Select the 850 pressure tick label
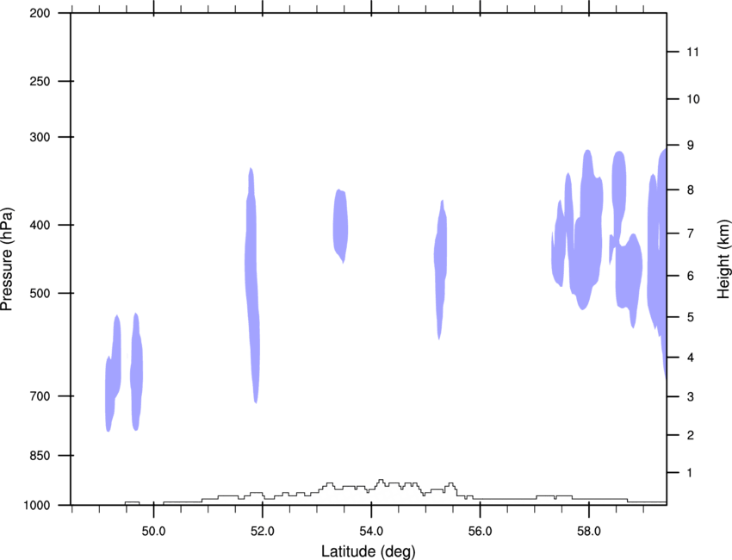This screenshot has width=732, height=560. click(40, 456)
